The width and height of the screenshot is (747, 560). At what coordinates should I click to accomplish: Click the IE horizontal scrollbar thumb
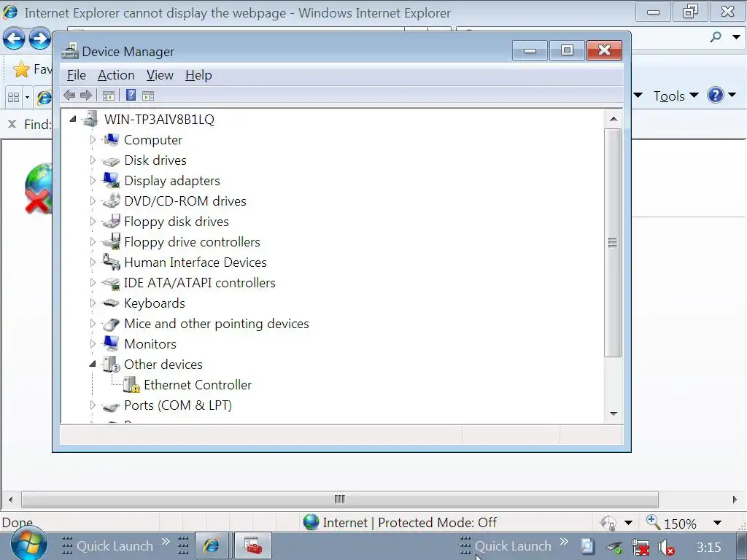340,499
